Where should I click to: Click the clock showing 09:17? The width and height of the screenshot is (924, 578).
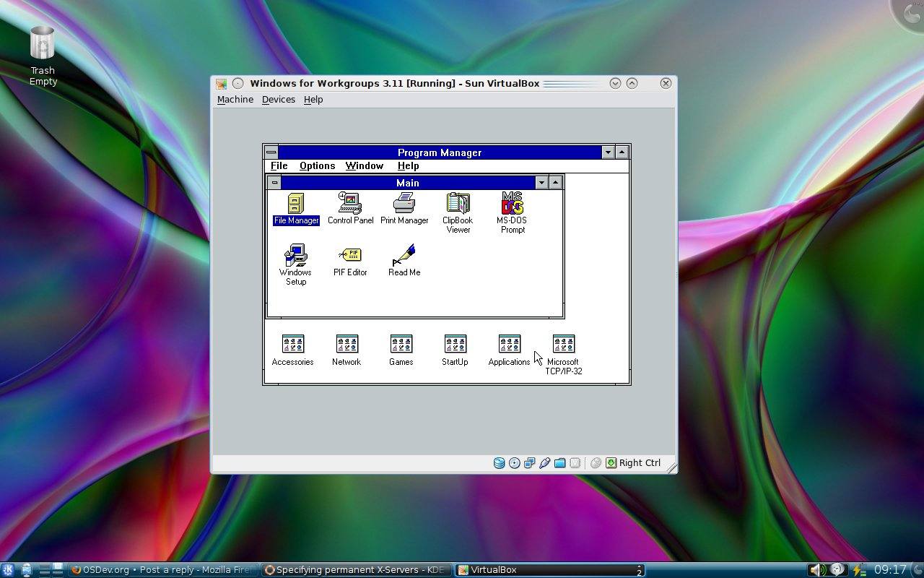[x=890, y=570]
